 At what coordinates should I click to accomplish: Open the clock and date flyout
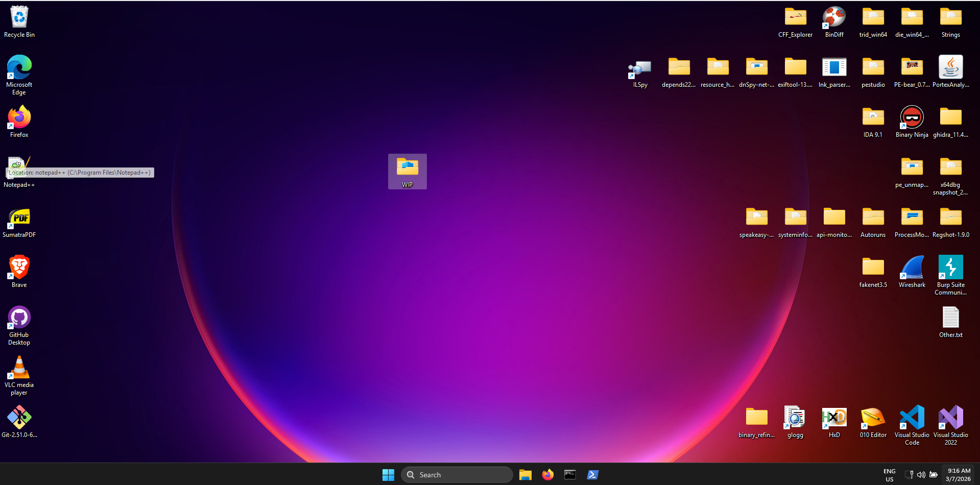click(958, 475)
